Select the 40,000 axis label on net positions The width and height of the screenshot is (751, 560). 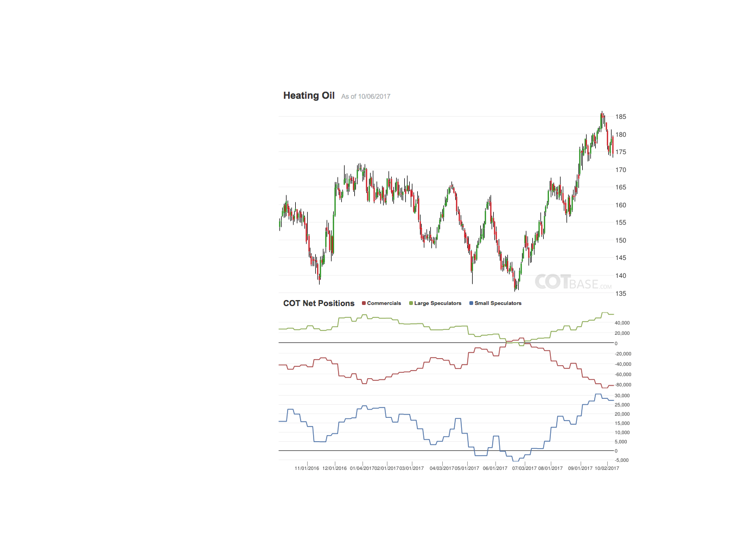(x=622, y=322)
